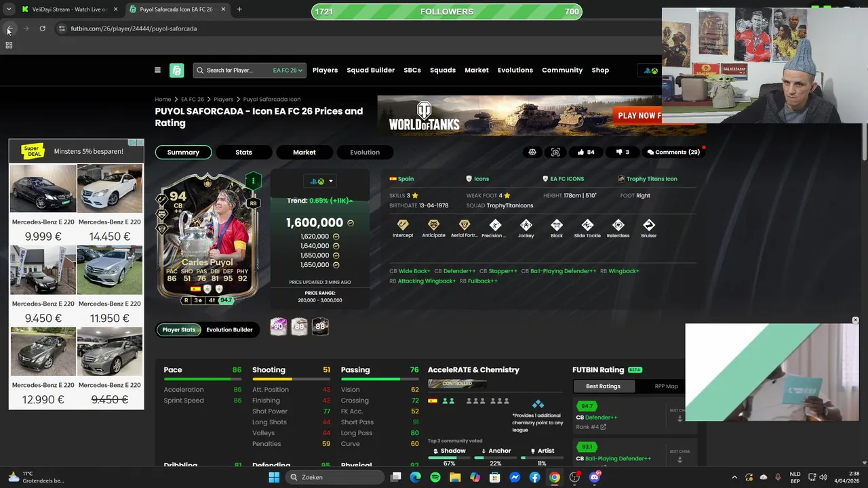Toggle to Evolution Builder view
Image resolution: width=868 pixels, height=488 pixels.
[229, 329]
